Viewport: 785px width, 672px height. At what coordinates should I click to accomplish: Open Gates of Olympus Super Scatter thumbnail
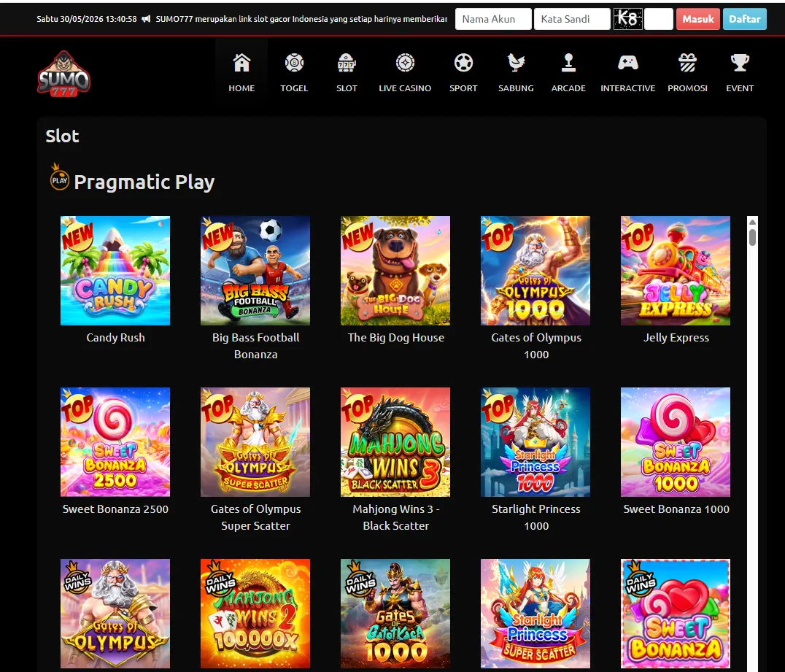[255, 442]
